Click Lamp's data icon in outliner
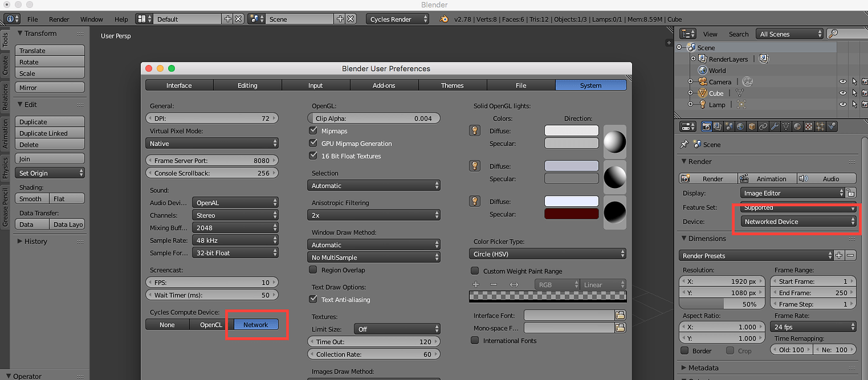 click(741, 104)
